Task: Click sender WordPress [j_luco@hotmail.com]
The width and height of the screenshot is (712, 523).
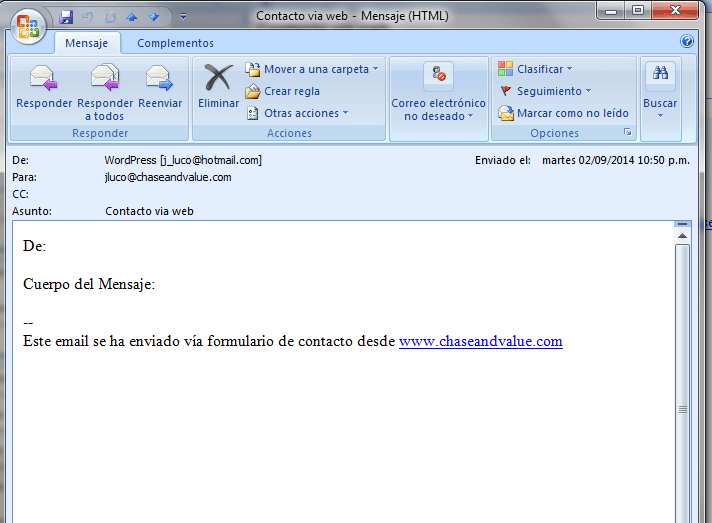Action: point(183,160)
